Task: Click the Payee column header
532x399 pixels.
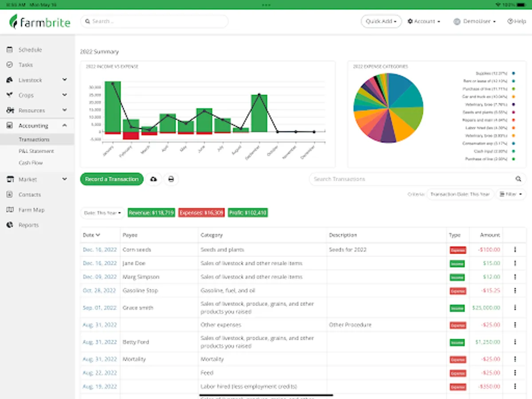Action: 130,235
